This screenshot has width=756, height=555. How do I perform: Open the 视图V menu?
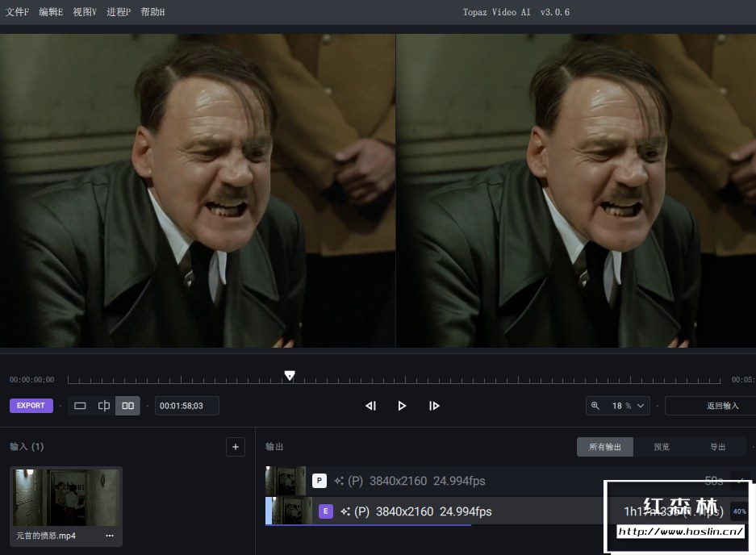click(x=85, y=12)
